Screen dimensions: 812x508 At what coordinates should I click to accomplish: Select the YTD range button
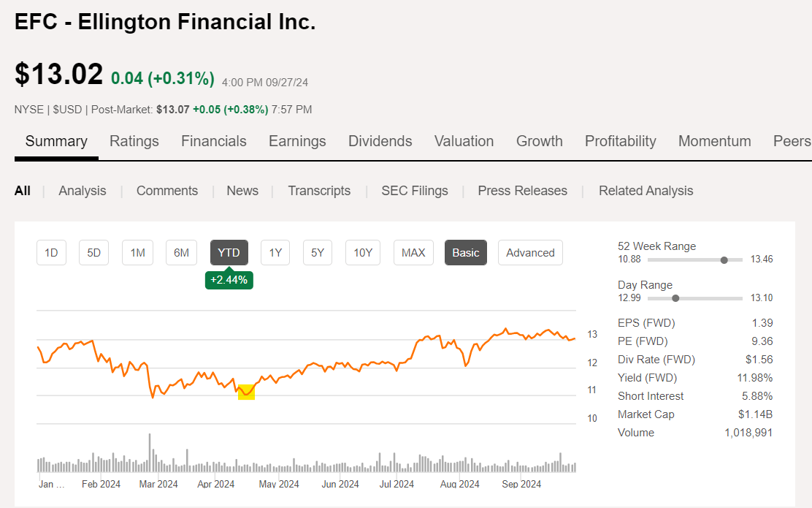pyautogui.click(x=229, y=253)
